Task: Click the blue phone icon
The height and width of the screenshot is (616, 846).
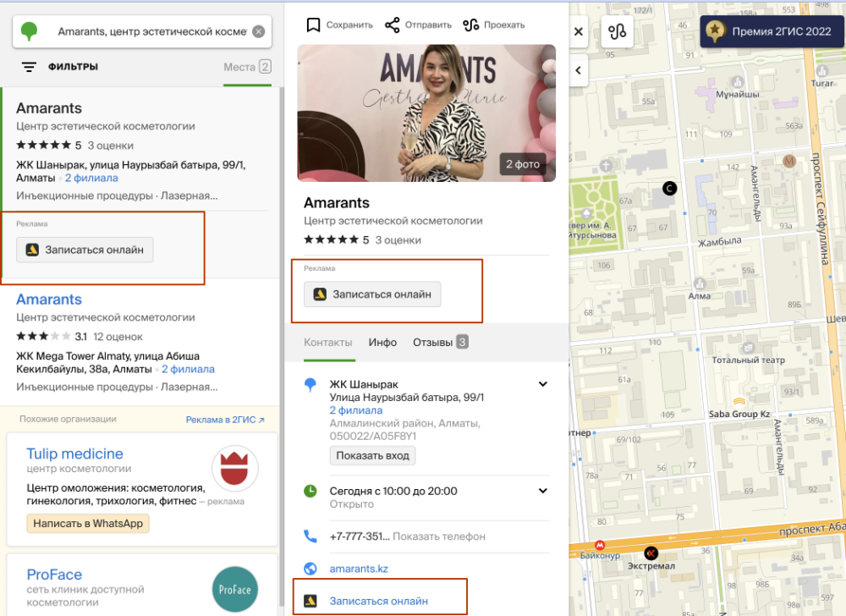Action: pos(310,536)
